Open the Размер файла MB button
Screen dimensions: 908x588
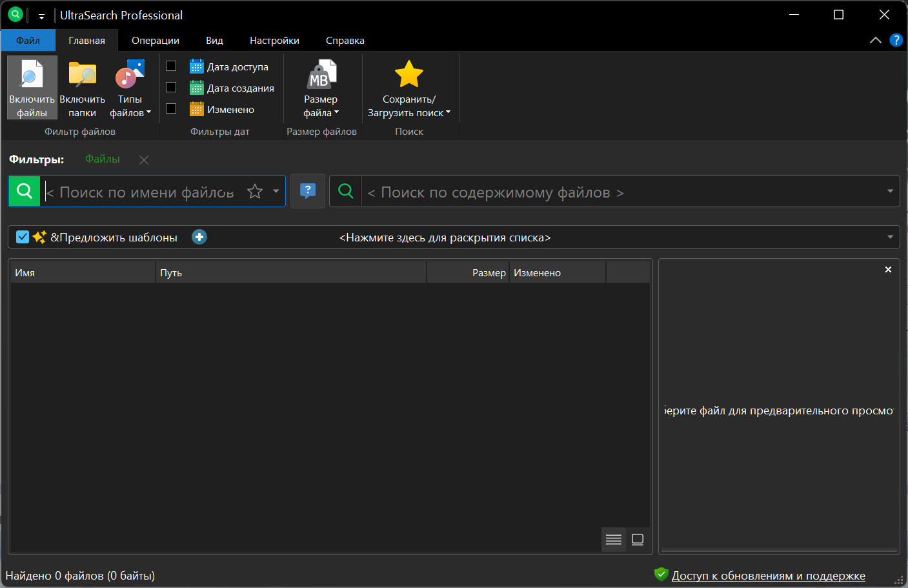[321, 88]
